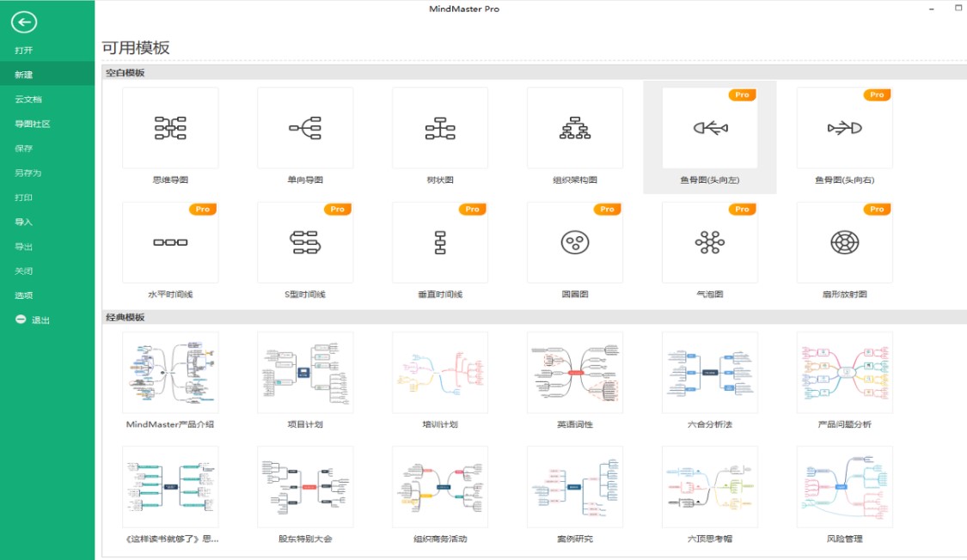Choose the 树状图 template icon
Viewport: 967px width, 560px height.
440,127
